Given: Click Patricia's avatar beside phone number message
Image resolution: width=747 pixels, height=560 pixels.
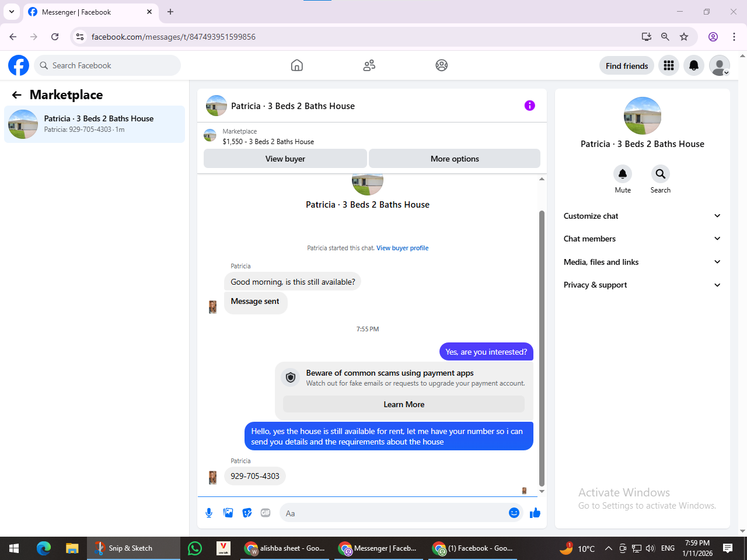Looking at the screenshot, I should click(x=212, y=477).
